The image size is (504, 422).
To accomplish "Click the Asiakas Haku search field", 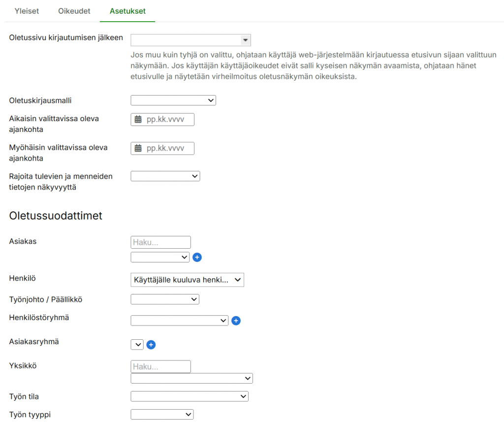I will coord(160,242).
